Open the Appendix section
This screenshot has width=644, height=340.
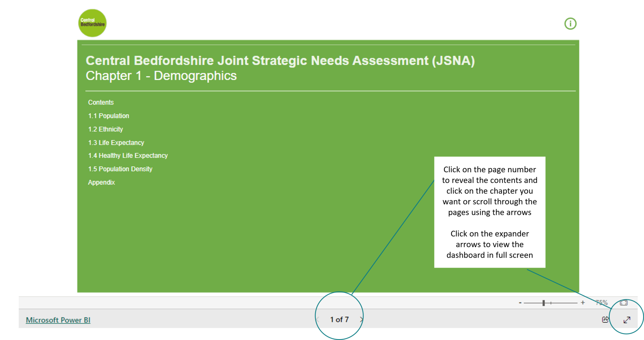coord(101,182)
